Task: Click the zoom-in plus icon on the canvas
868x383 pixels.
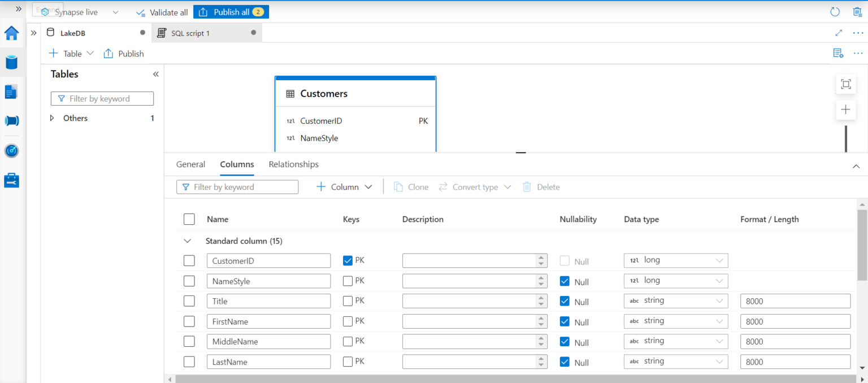Action: (x=845, y=109)
